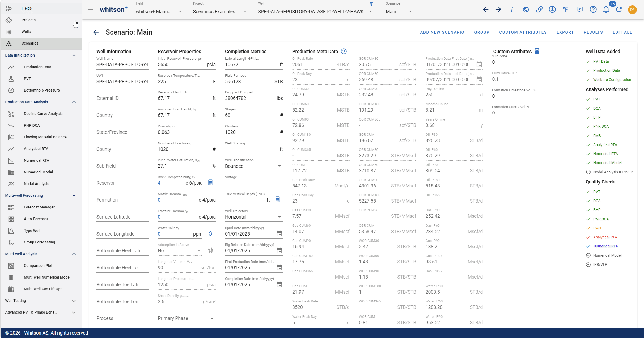Image resolution: width=644 pixels, height=338 pixels.
Task: Open the Field dropdown whitson+ Manual
Action: point(159,12)
